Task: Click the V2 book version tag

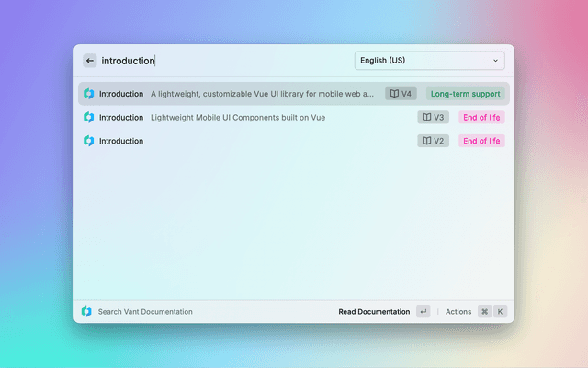Action: click(x=433, y=142)
